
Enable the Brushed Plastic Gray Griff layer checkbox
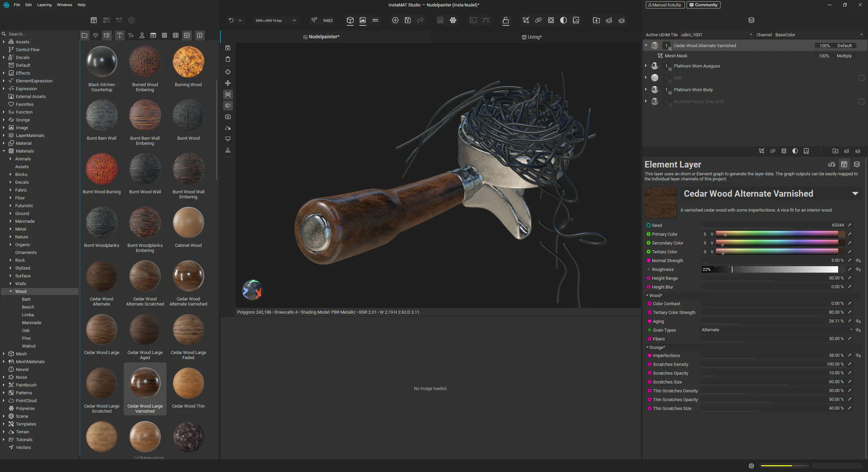click(x=861, y=102)
